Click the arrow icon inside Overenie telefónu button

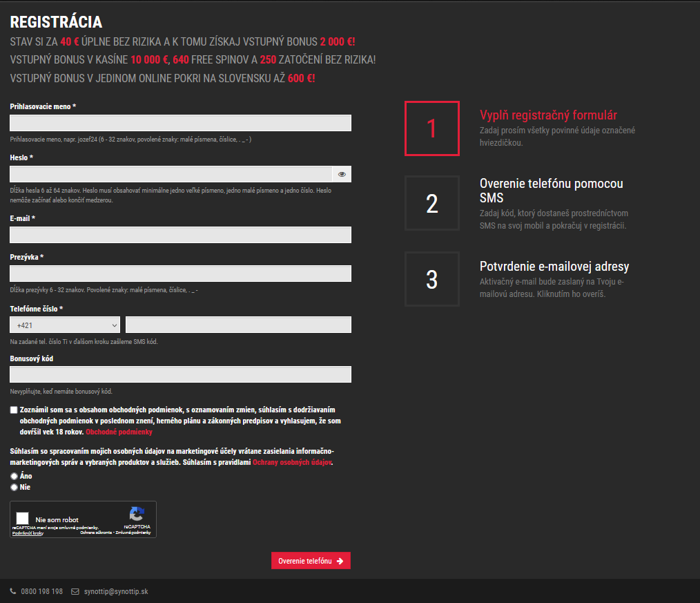click(341, 560)
